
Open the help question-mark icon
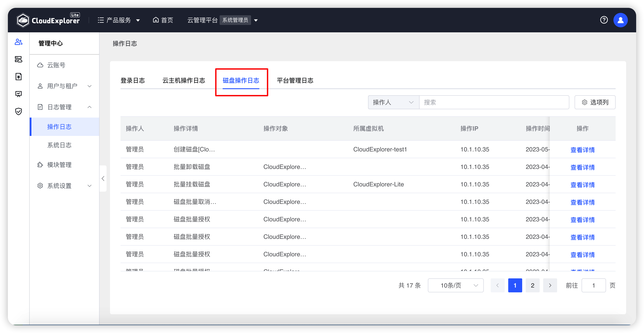(x=604, y=20)
